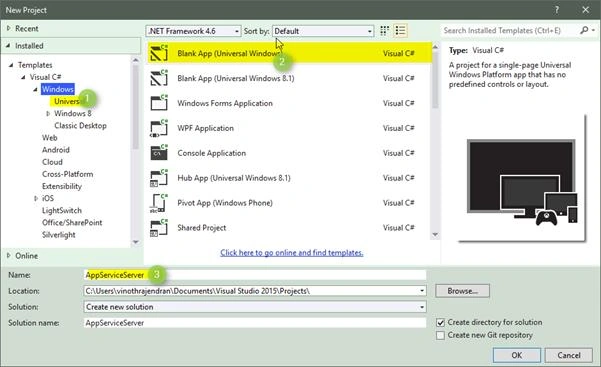The height and width of the screenshot is (367, 601).
Task: Open the Sort by Default dropdown
Action: (x=323, y=31)
